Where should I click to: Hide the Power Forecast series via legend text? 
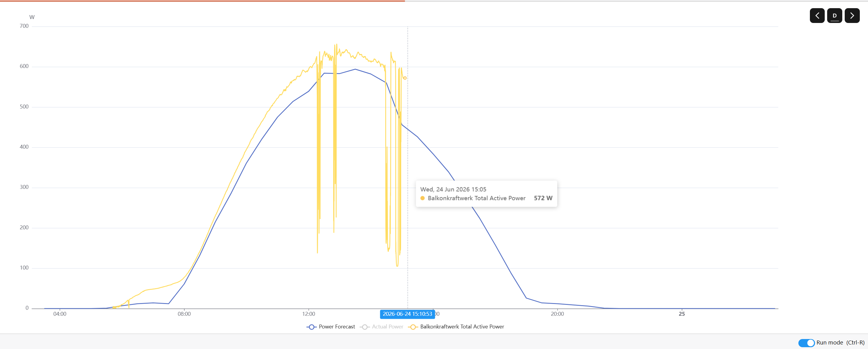click(337, 327)
